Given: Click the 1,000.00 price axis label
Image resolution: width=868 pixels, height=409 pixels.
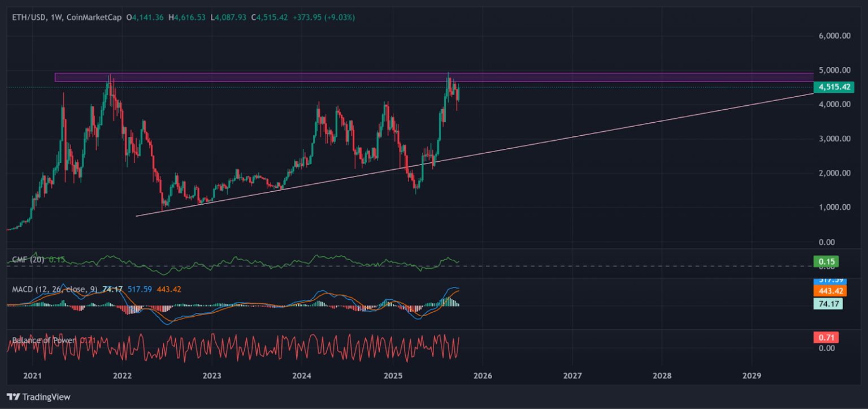Looking at the screenshot, I should [835, 207].
